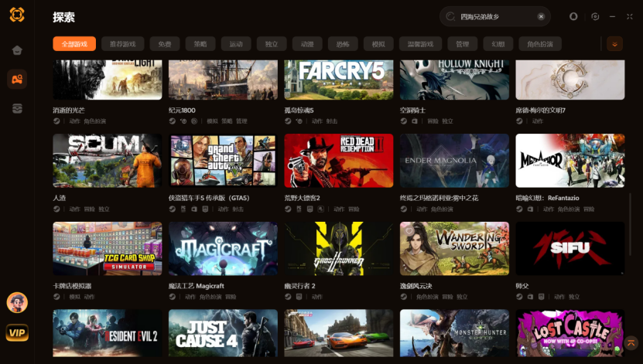Open the Lost Castle cover
643x364 pixels.
click(570, 333)
